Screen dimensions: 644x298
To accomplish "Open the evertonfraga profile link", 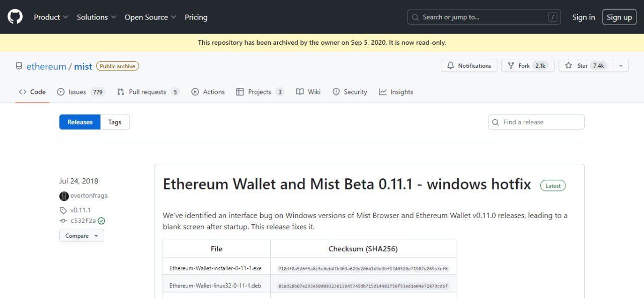I will click(x=89, y=196).
